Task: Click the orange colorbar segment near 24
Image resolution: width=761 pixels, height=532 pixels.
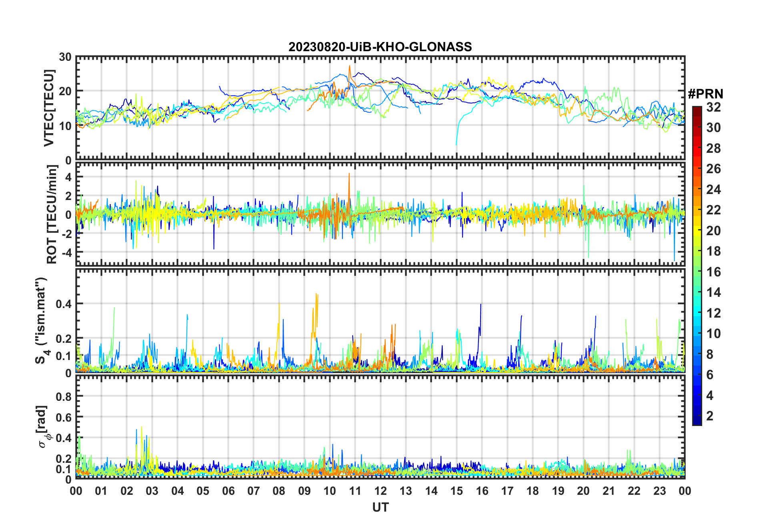Action: [x=697, y=189]
